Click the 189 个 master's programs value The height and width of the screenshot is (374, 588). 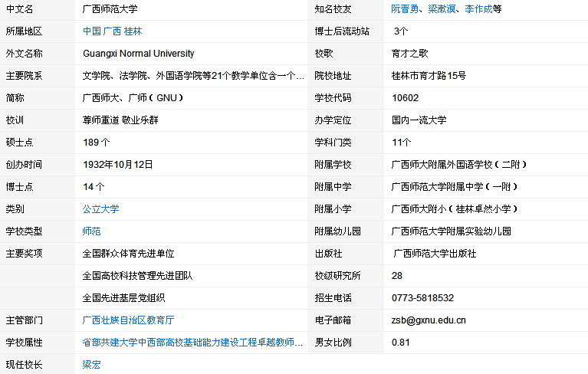[x=97, y=143]
